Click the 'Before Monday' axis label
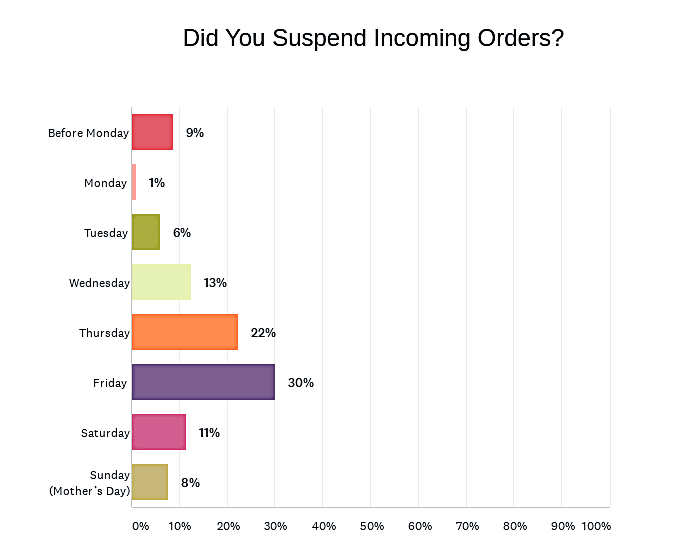700x560 pixels. (x=88, y=133)
